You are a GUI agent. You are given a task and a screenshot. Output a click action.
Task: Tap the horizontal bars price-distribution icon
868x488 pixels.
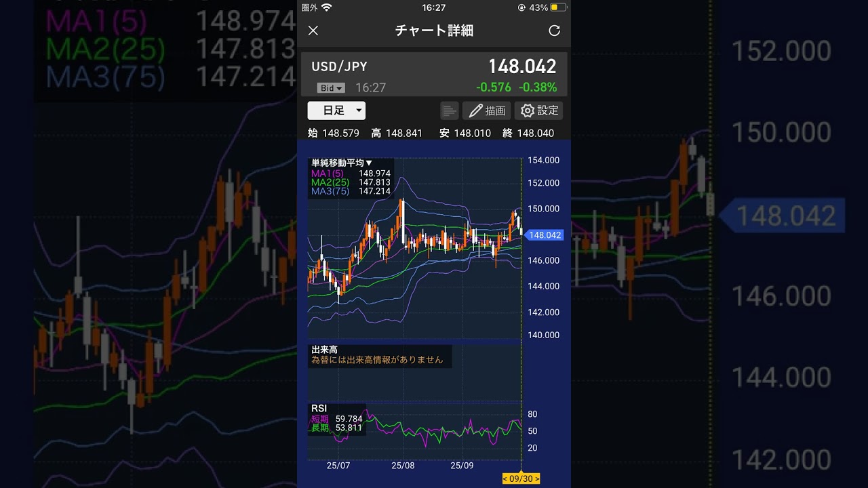coord(449,110)
